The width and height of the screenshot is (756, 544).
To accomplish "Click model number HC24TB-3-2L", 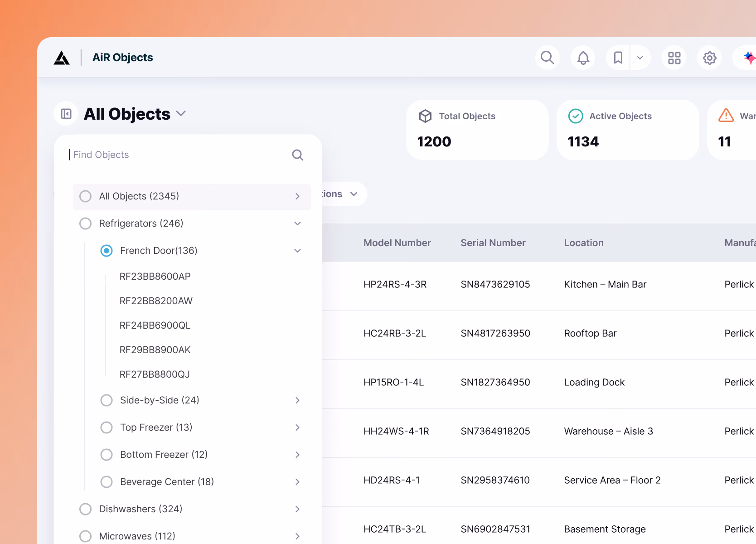I will coord(395,529).
